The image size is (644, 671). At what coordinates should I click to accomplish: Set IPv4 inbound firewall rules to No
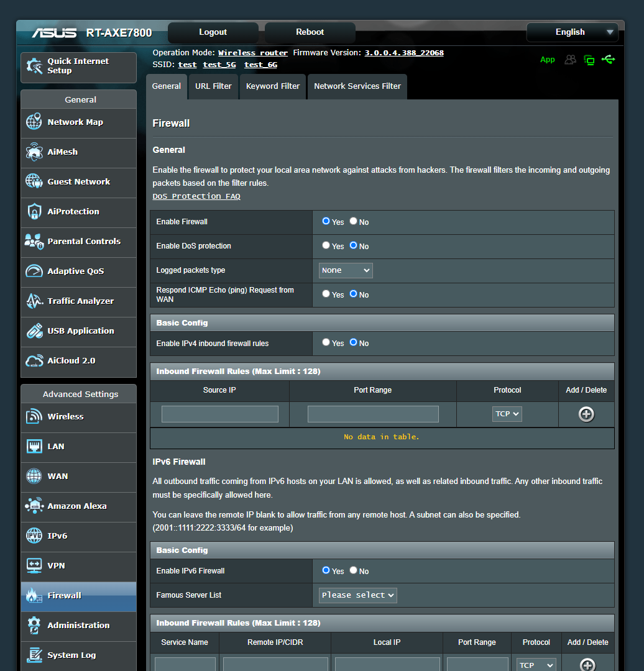pos(353,342)
